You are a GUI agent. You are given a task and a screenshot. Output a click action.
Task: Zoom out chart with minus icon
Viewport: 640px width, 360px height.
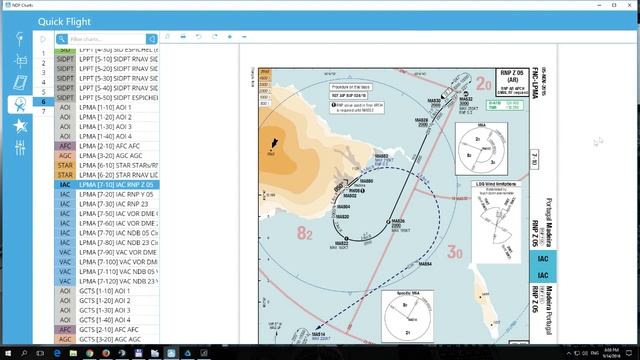point(244,37)
